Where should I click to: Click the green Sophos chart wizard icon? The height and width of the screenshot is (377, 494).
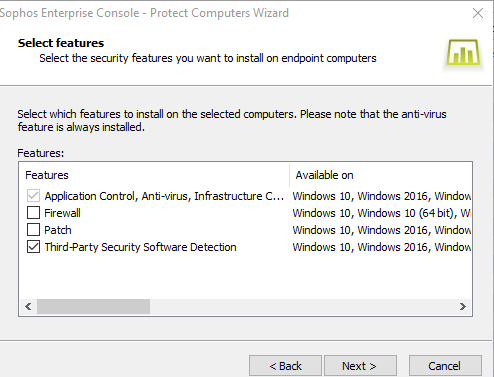point(463,52)
